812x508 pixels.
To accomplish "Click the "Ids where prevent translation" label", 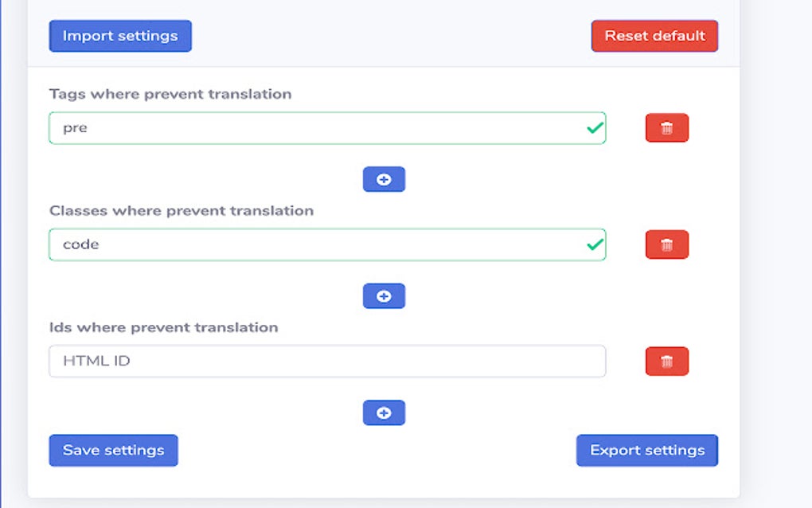I will 163,326.
